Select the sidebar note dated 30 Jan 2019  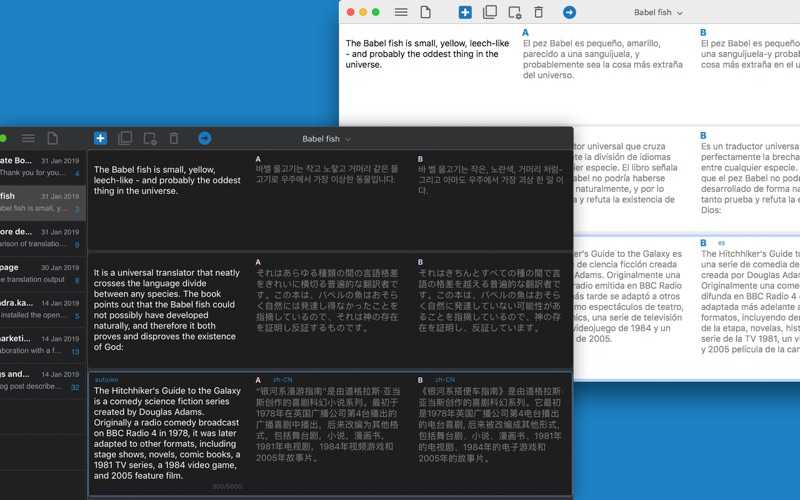pyautogui.click(x=42, y=274)
